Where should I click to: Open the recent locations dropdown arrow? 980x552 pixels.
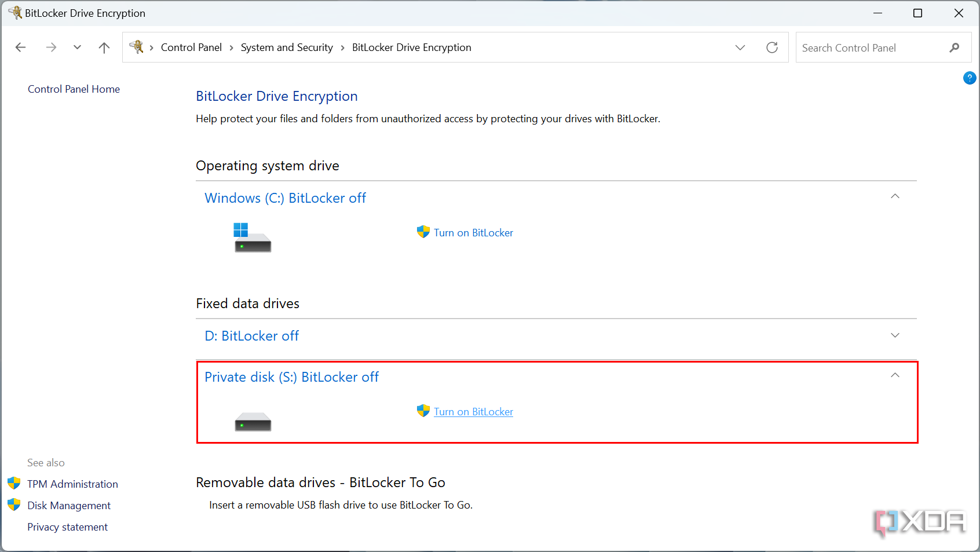pyautogui.click(x=77, y=47)
